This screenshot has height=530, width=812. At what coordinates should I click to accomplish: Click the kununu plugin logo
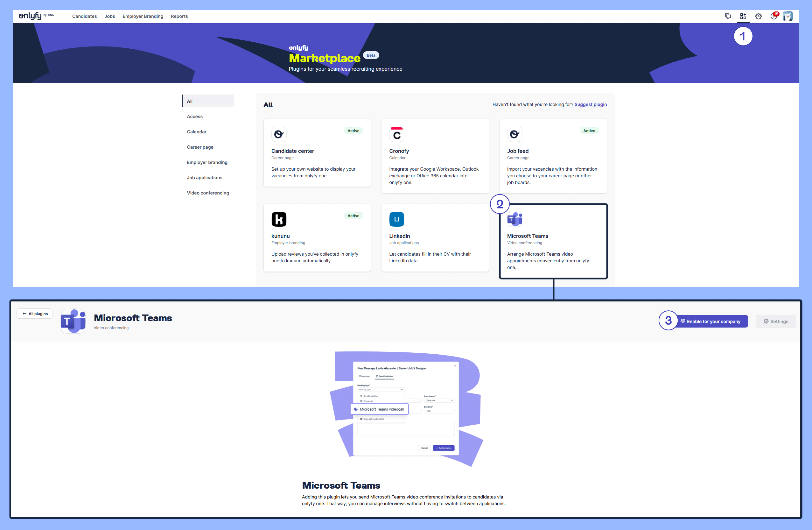[279, 219]
